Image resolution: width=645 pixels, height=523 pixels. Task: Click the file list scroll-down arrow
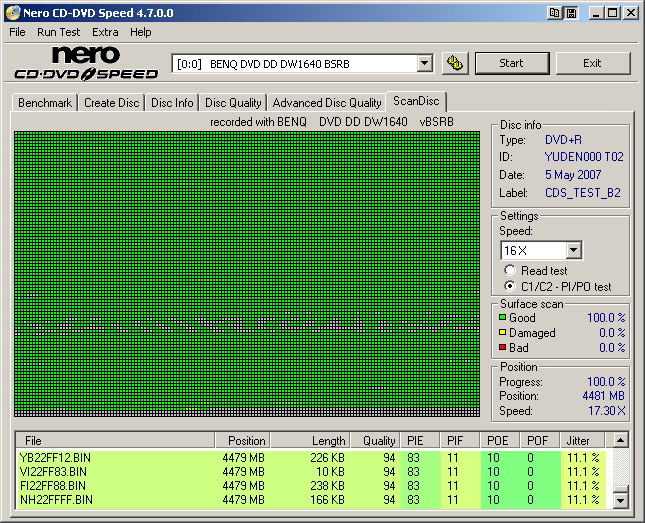pyautogui.click(x=621, y=500)
